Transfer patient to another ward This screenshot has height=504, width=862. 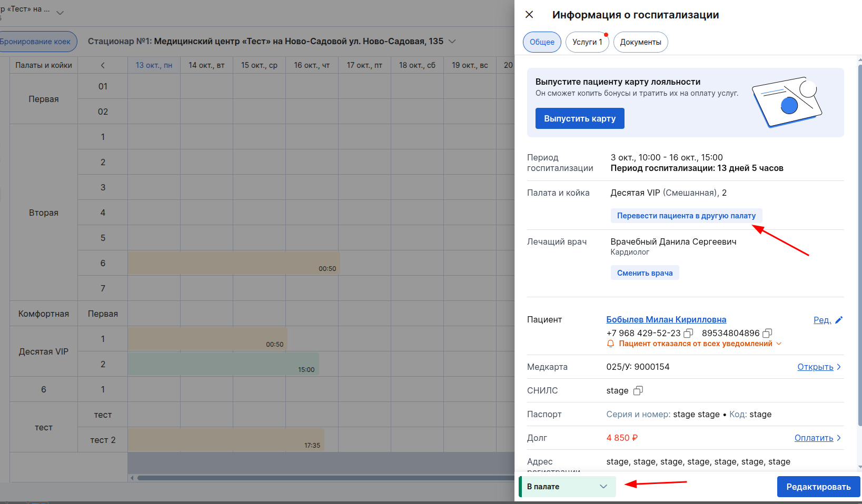(686, 216)
